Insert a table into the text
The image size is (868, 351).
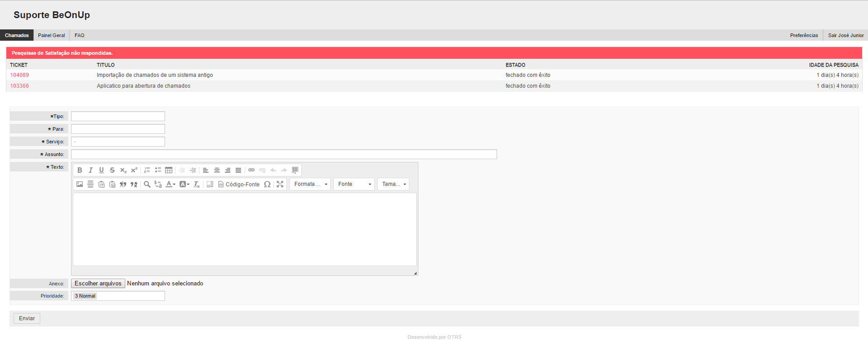click(169, 170)
